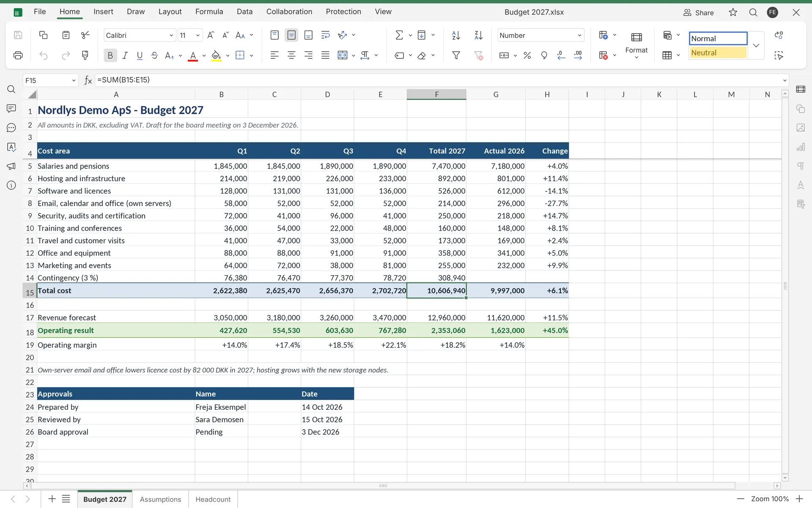This screenshot has width=812, height=508.
Task: Add a new sheet with plus button
Action: [52, 499]
